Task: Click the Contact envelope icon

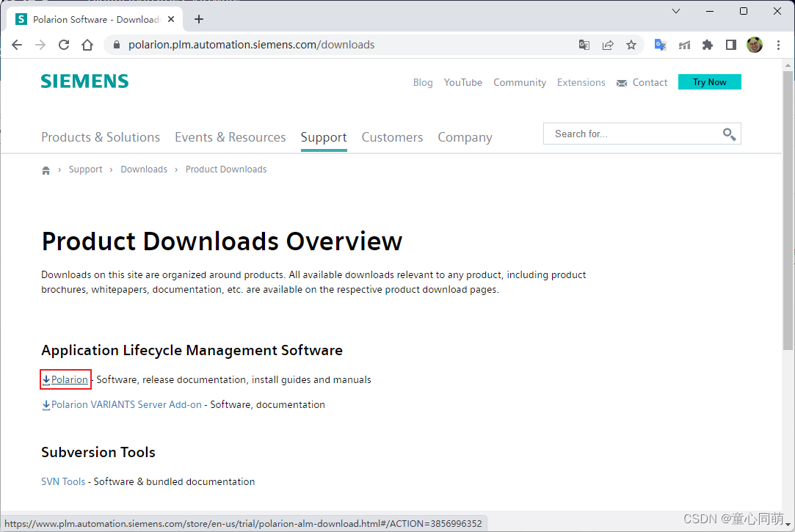Action: (x=622, y=83)
